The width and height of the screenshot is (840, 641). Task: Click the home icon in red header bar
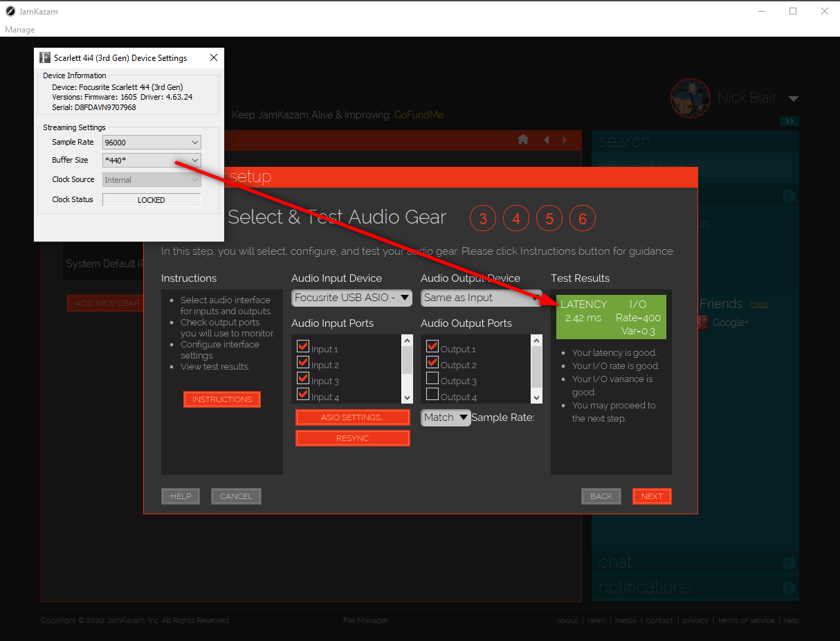(523, 140)
